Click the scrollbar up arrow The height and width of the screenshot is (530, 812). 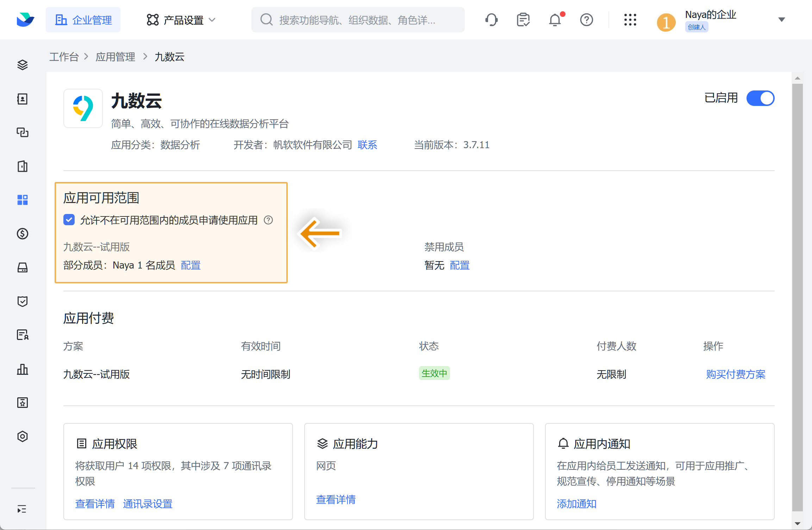[798, 78]
